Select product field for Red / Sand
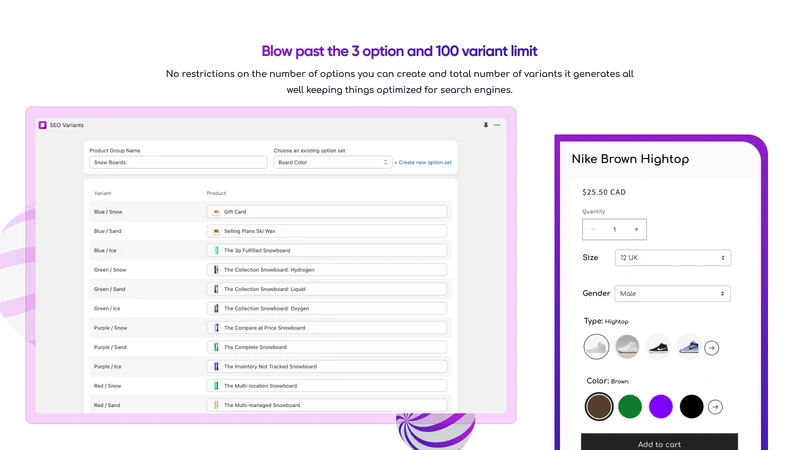The image size is (800, 450). click(x=327, y=406)
